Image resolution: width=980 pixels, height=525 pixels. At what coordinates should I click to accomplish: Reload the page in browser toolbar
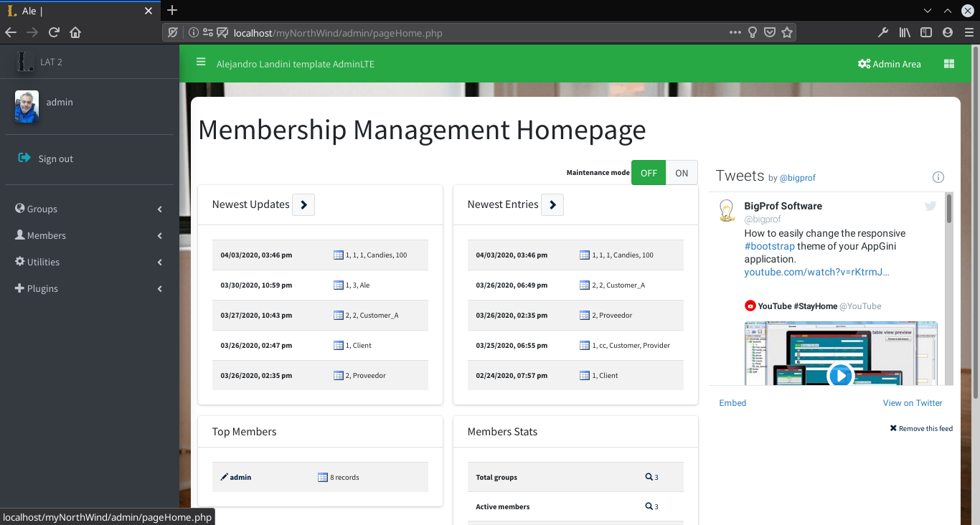click(54, 32)
